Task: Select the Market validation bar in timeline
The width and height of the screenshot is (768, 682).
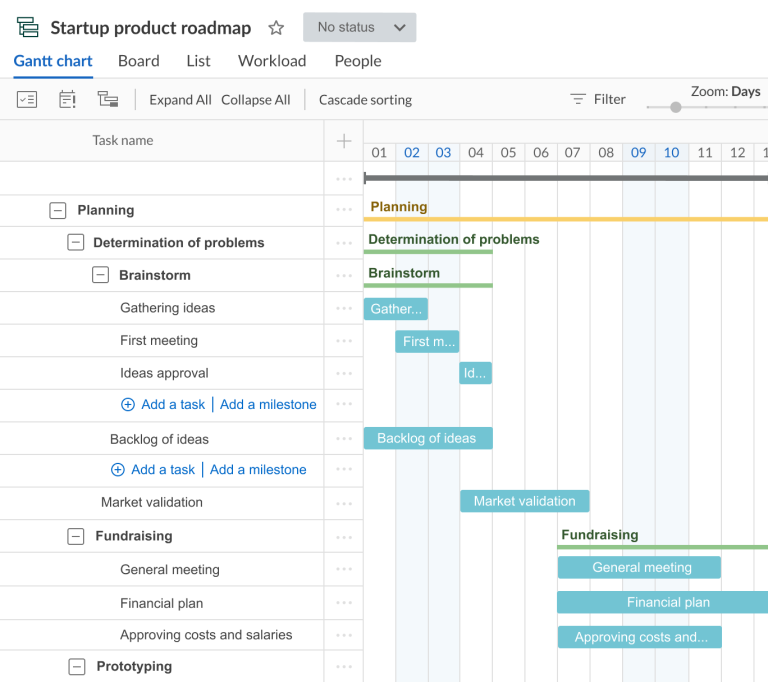Action: pyautogui.click(x=524, y=501)
